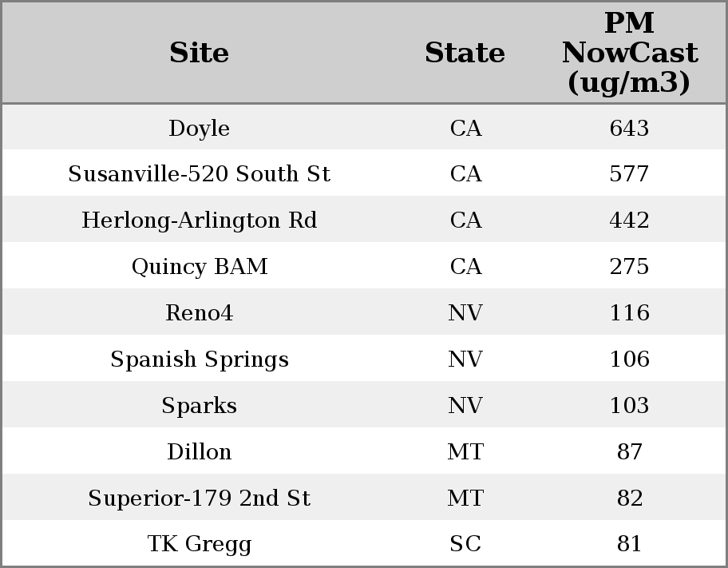728x568 pixels.
Task: Select the Herlong-Arlington Rd row name
Action: [x=199, y=220]
